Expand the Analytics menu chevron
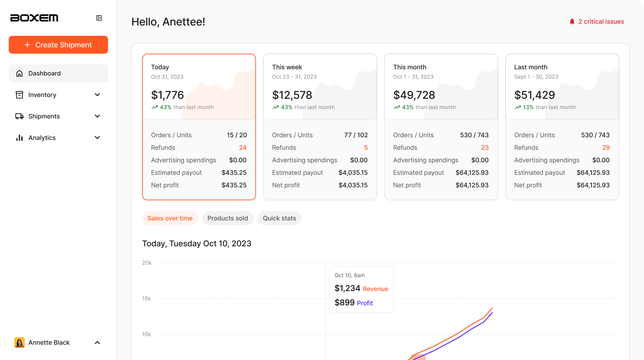The height and width of the screenshot is (360, 644). (x=97, y=138)
